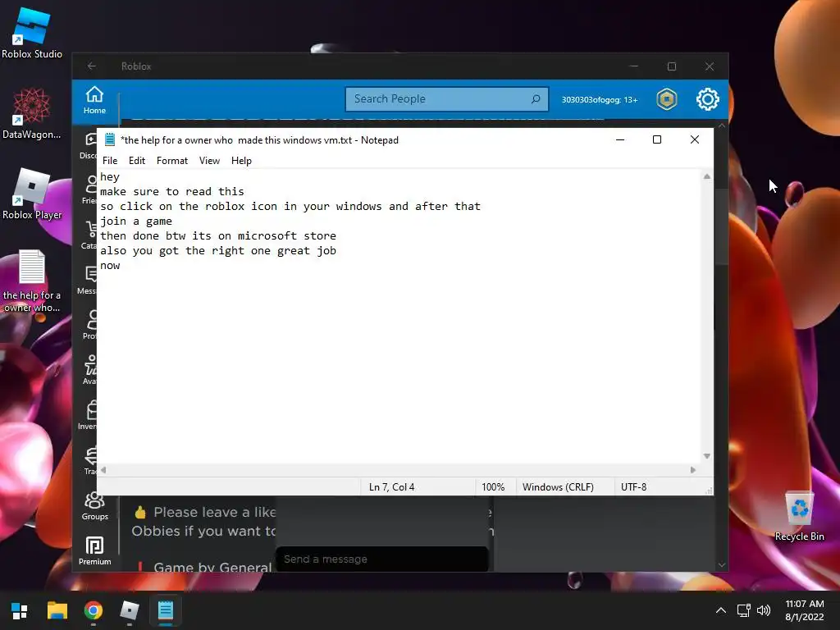This screenshot has height=630, width=840.
Task: Open Avatar in Roblox sidebar
Action: pyautogui.click(x=90, y=371)
